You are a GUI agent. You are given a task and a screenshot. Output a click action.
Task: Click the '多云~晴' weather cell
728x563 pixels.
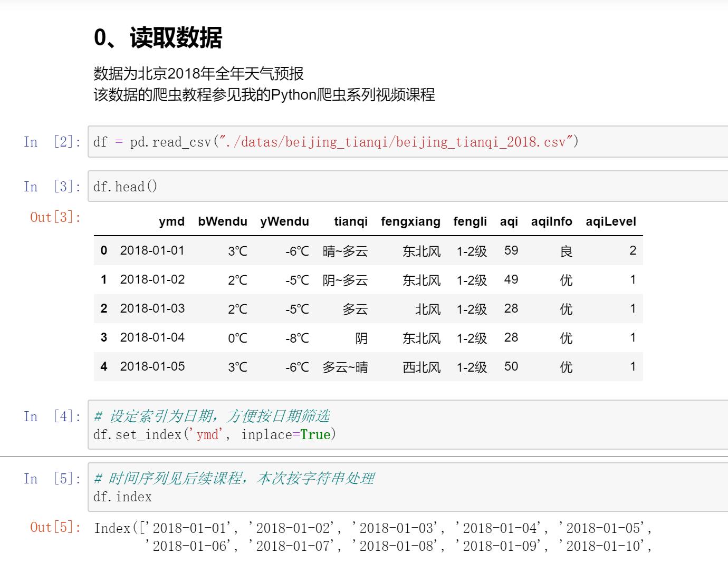(x=345, y=367)
